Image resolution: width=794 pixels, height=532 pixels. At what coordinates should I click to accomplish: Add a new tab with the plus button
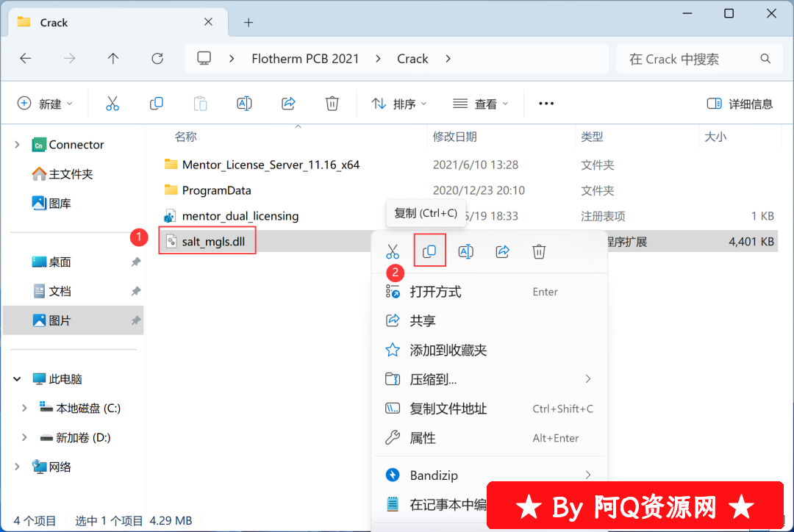248,22
